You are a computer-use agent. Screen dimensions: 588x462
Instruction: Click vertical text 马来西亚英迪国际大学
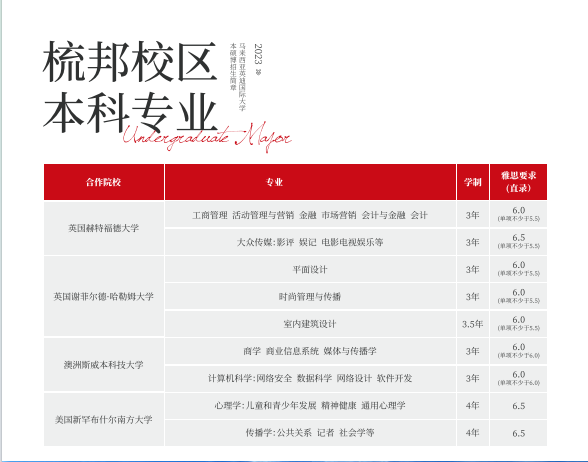click(x=242, y=77)
